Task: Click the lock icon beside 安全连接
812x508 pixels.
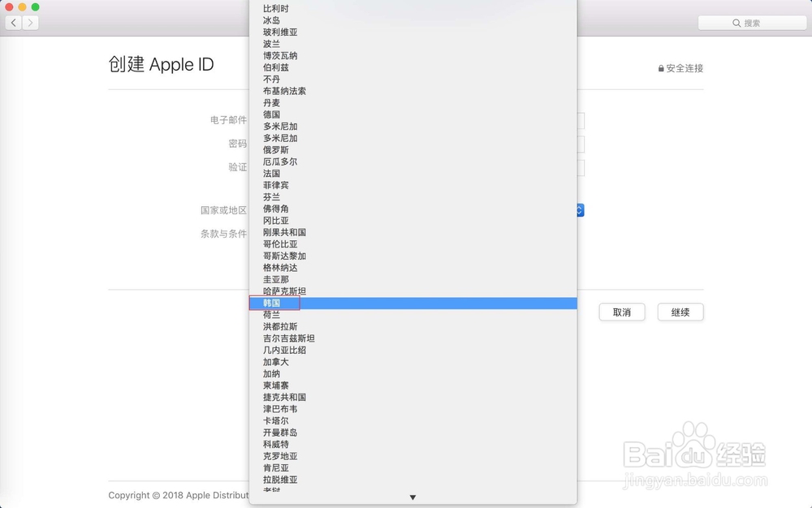Action: 662,68
